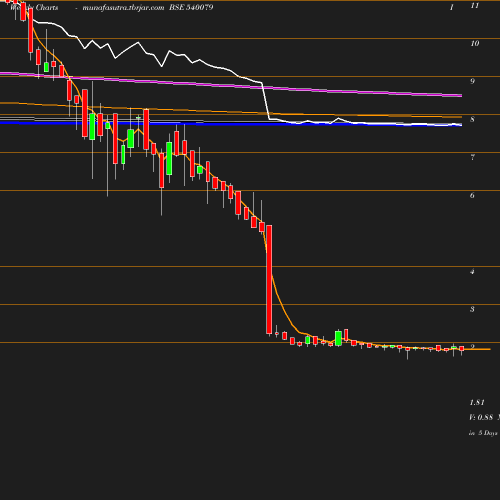
Task: Click the 'in 5 Days' caption
Action: (483, 433)
